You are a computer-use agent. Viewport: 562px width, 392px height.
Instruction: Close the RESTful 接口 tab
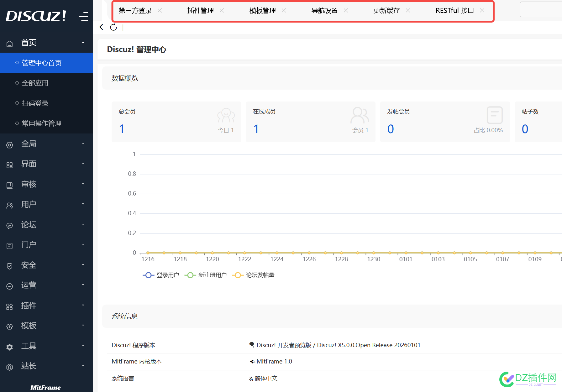[x=482, y=10]
